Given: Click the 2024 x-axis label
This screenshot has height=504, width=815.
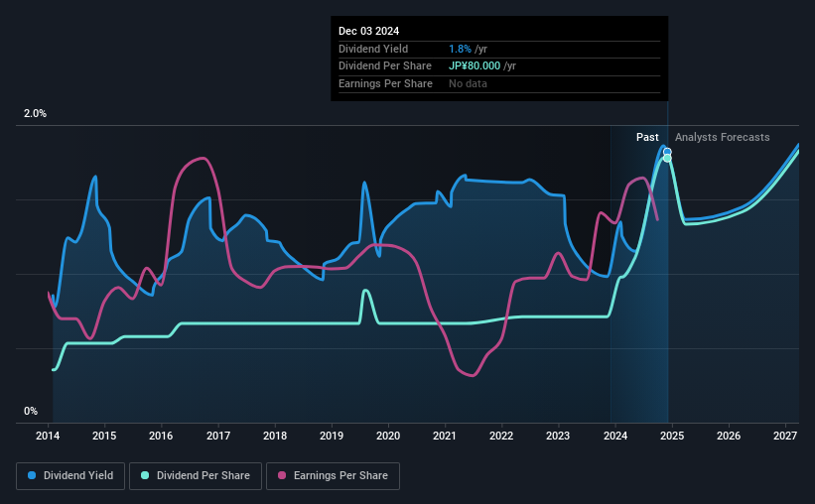Looking at the screenshot, I should point(615,436).
